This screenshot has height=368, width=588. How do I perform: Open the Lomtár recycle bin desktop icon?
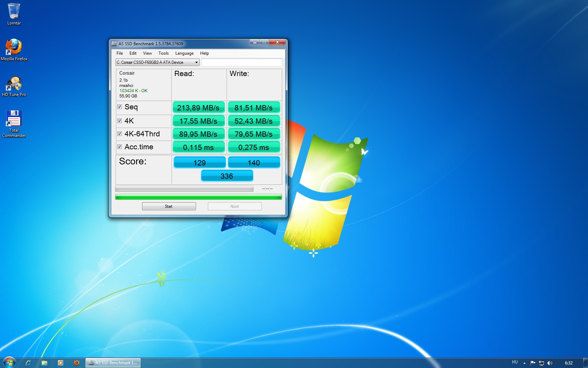14,14
